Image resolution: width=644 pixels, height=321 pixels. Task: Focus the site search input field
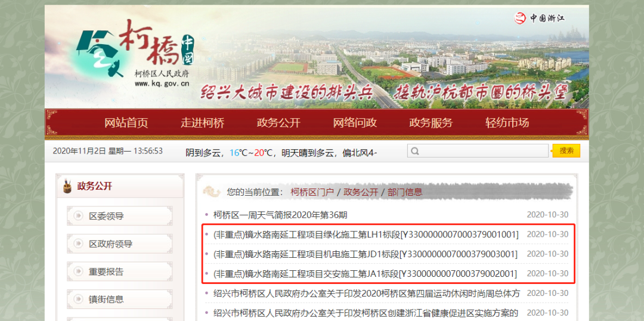pyautogui.click(x=478, y=151)
